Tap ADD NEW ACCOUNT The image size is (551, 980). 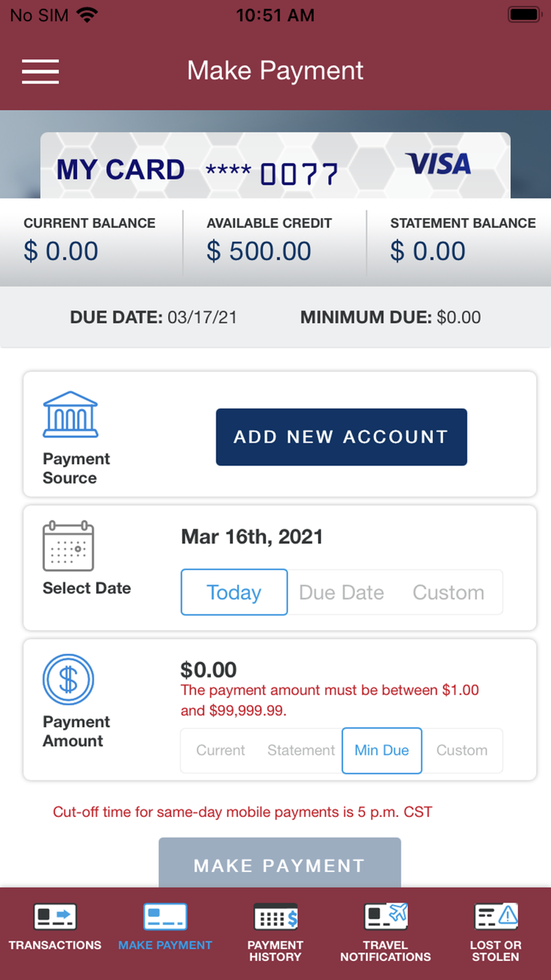coord(341,437)
